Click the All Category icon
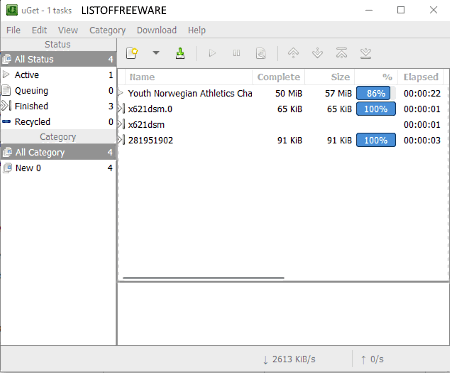 [x=7, y=152]
